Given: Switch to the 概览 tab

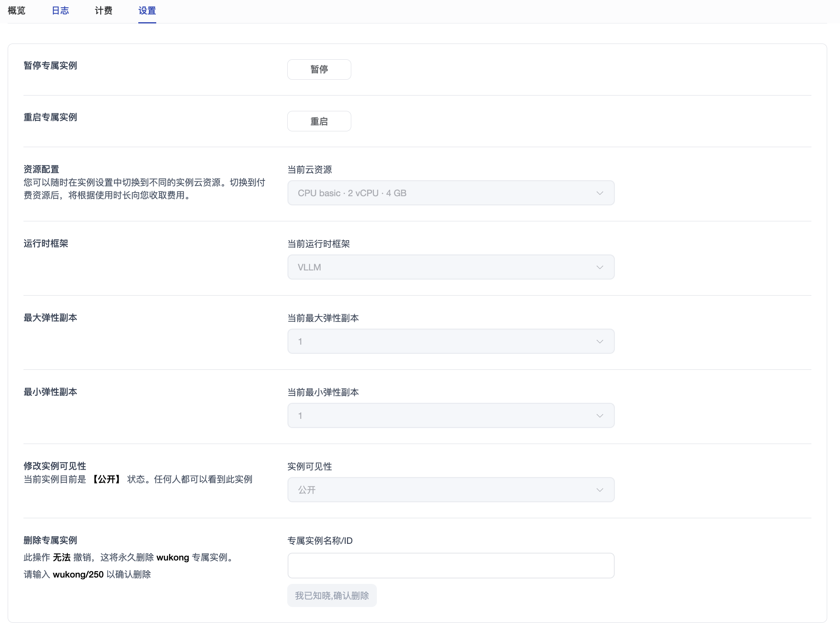Looking at the screenshot, I should pos(17,11).
